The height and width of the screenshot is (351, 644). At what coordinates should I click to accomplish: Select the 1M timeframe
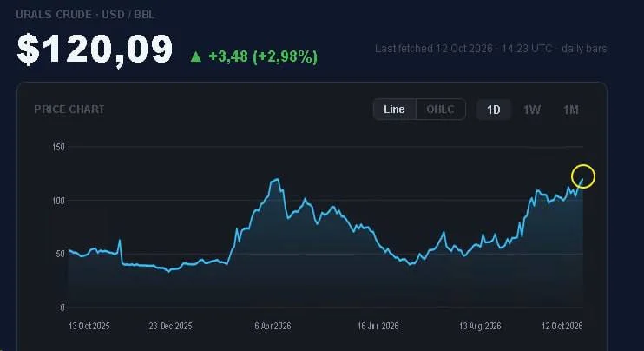[571, 109]
